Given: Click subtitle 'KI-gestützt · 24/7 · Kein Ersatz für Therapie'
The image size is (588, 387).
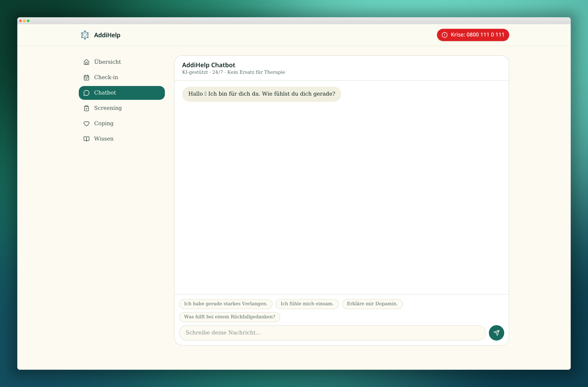Looking at the screenshot, I should pyautogui.click(x=233, y=72).
